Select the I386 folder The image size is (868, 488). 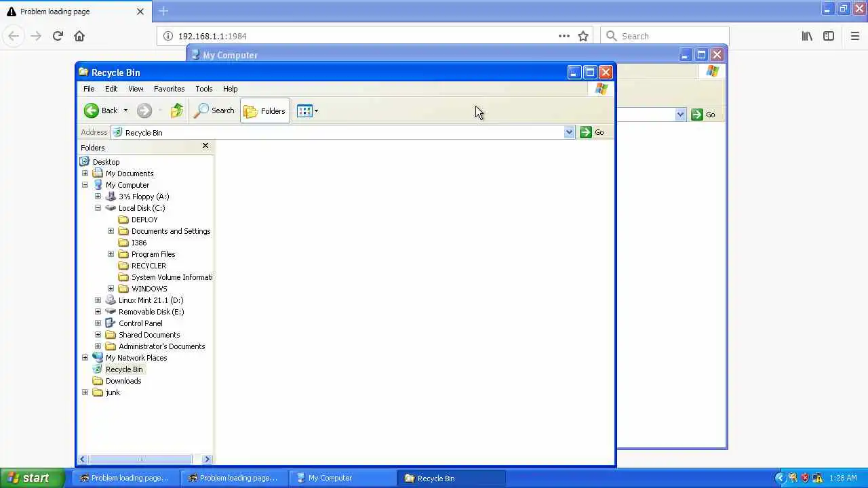[139, 243]
